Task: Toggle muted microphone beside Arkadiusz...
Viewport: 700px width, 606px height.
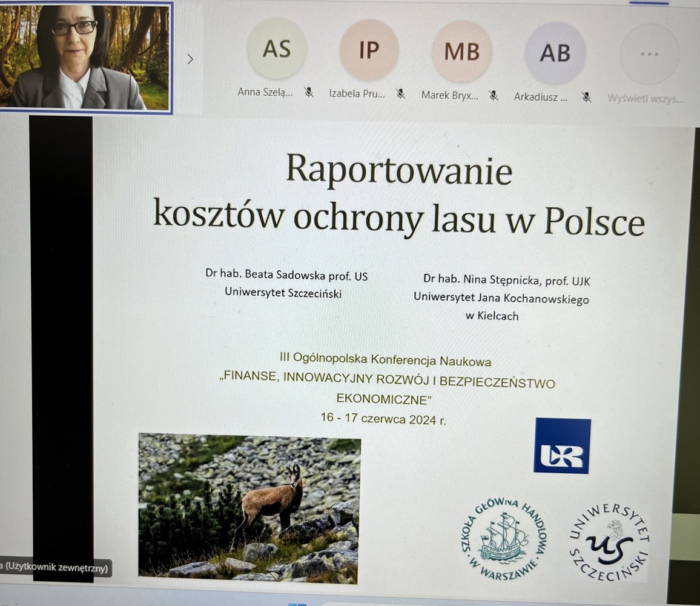Action: point(586,96)
